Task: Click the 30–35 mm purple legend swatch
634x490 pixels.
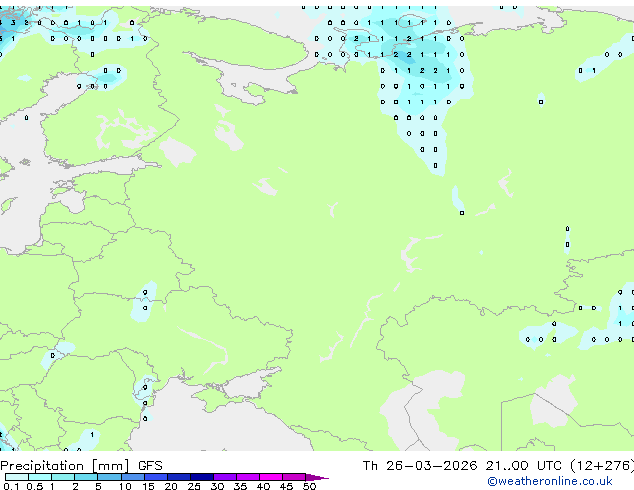Action: tap(224, 477)
